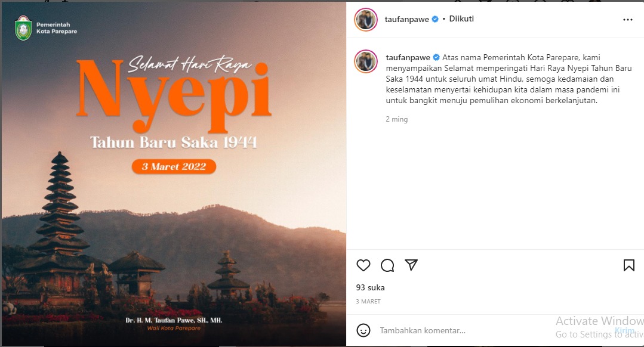
Task: Click the 2 ming caption timestamp
Action: [x=397, y=119]
